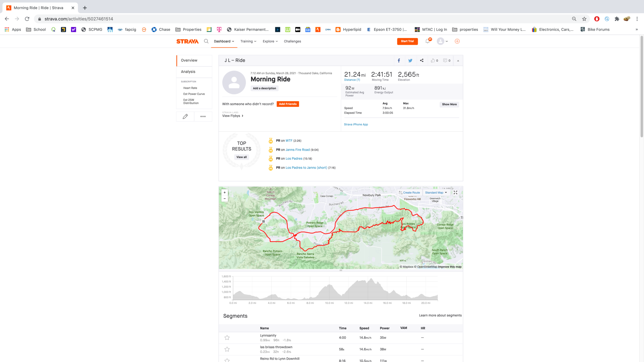Open Est 25W Distribution item
The width and height of the screenshot is (644, 362).
(x=191, y=101)
